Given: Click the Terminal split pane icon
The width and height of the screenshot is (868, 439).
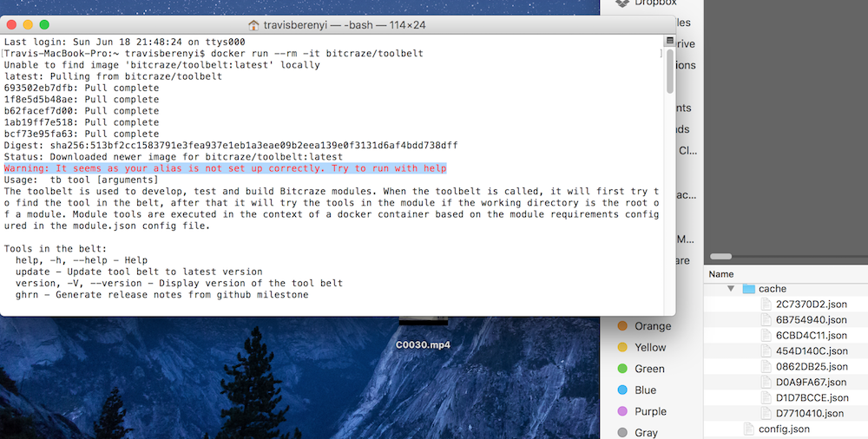Looking at the screenshot, I should [669, 40].
